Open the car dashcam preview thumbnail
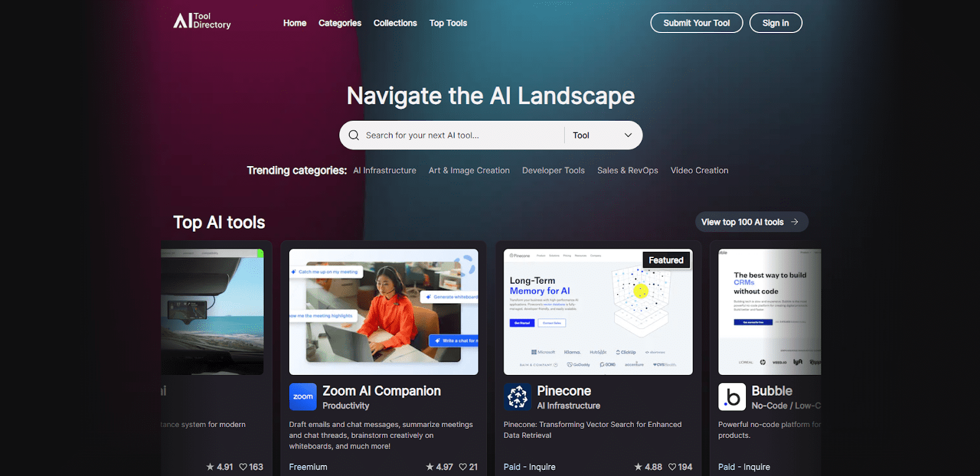 (213, 312)
